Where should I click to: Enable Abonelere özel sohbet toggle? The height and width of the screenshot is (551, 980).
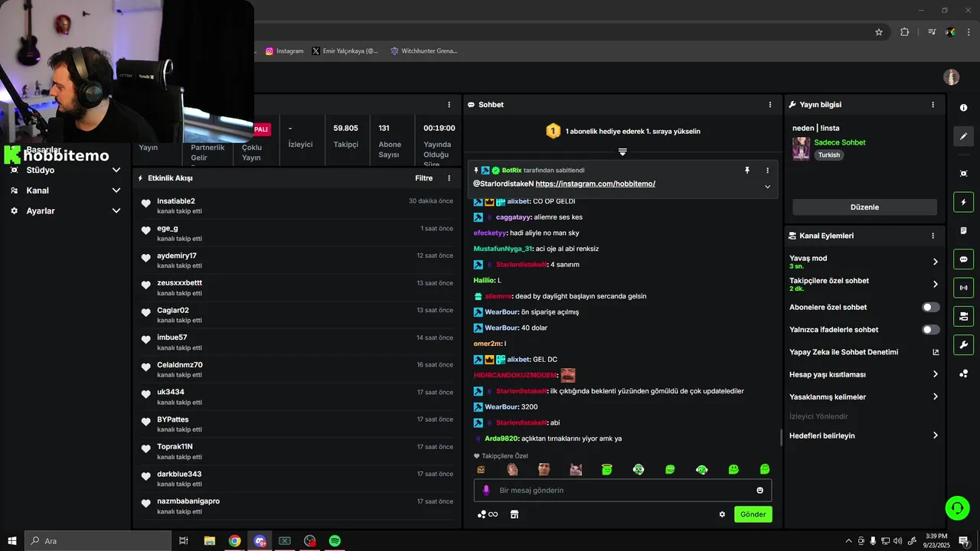pos(930,307)
